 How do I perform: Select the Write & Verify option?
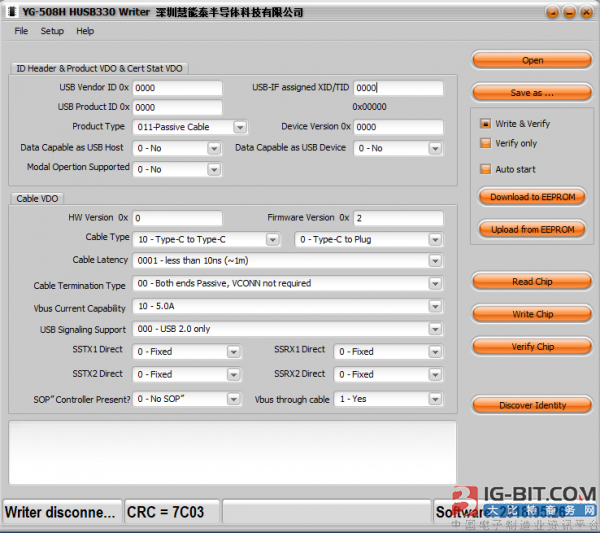(486, 124)
